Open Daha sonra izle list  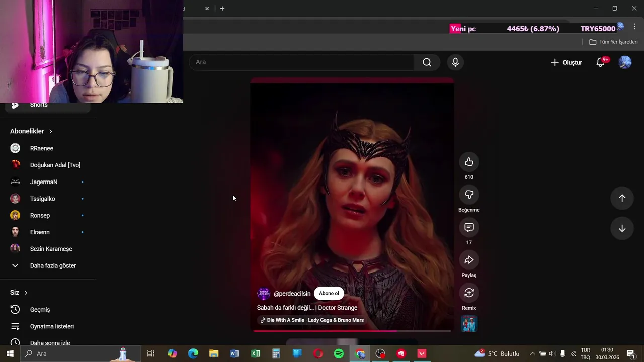48,343
